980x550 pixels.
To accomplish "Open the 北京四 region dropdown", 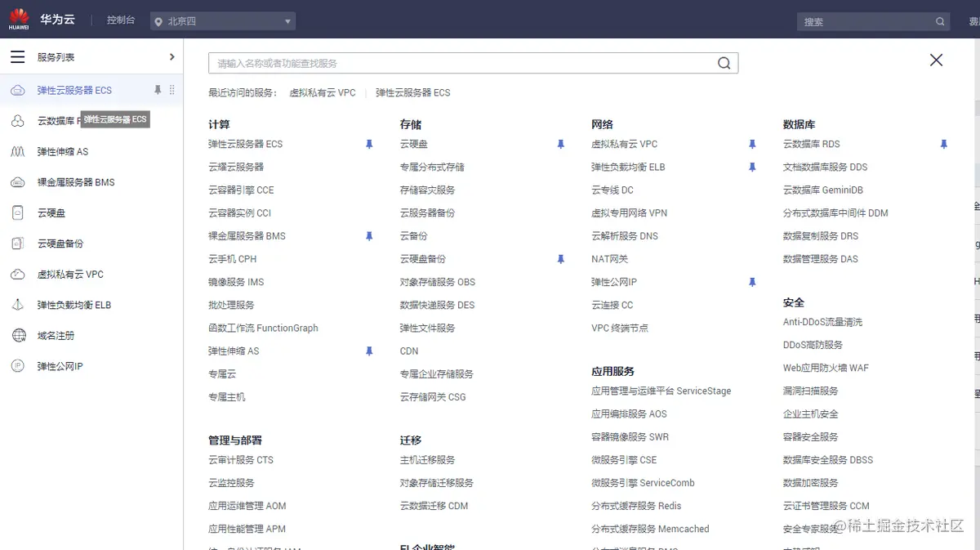I will pos(223,21).
